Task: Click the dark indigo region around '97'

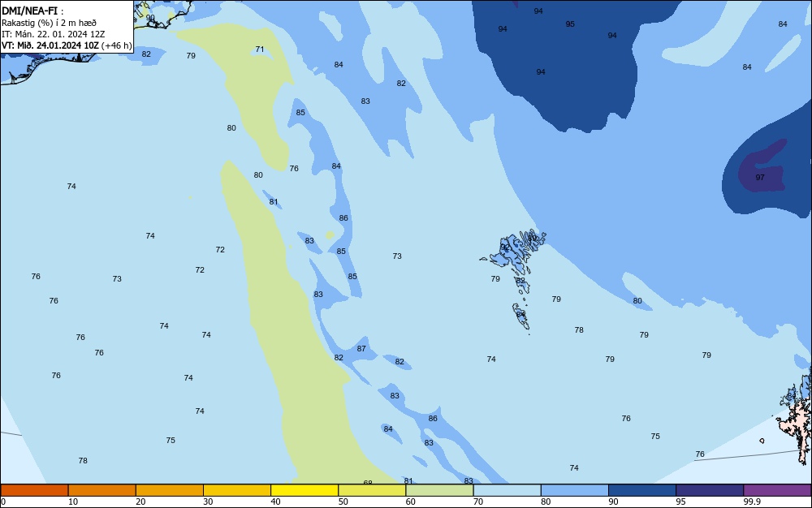Action: click(x=762, y=166)
